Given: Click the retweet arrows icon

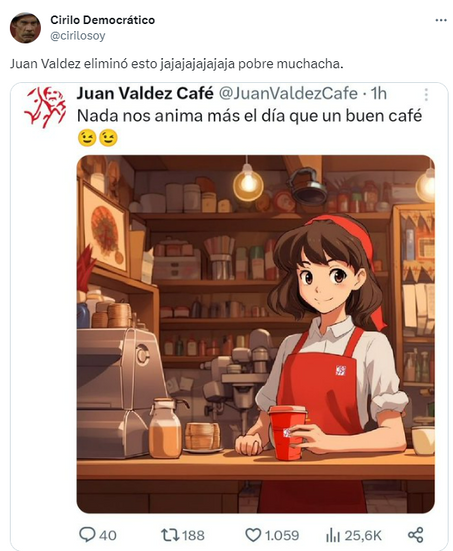Looking at the screenshot, I should 170,535.
